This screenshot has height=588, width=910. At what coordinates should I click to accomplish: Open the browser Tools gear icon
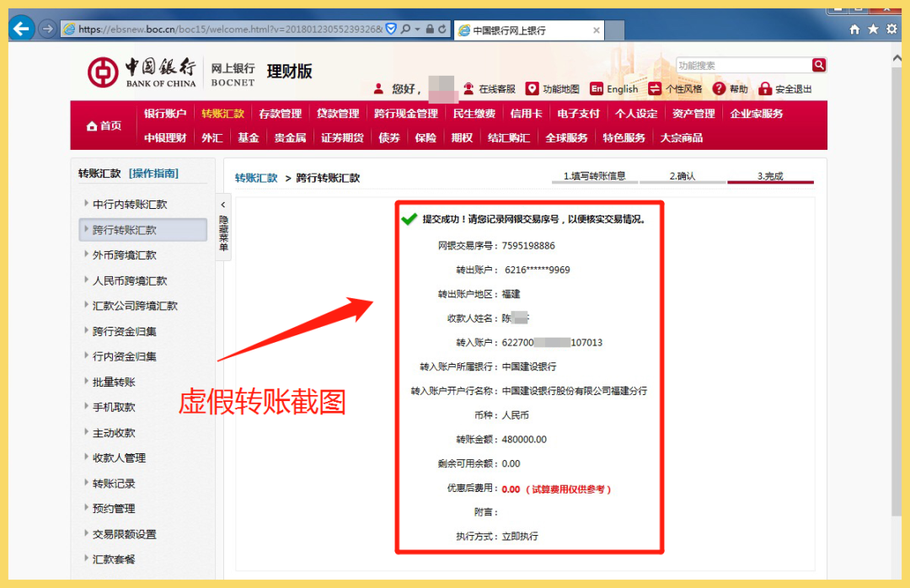[892, 29]
